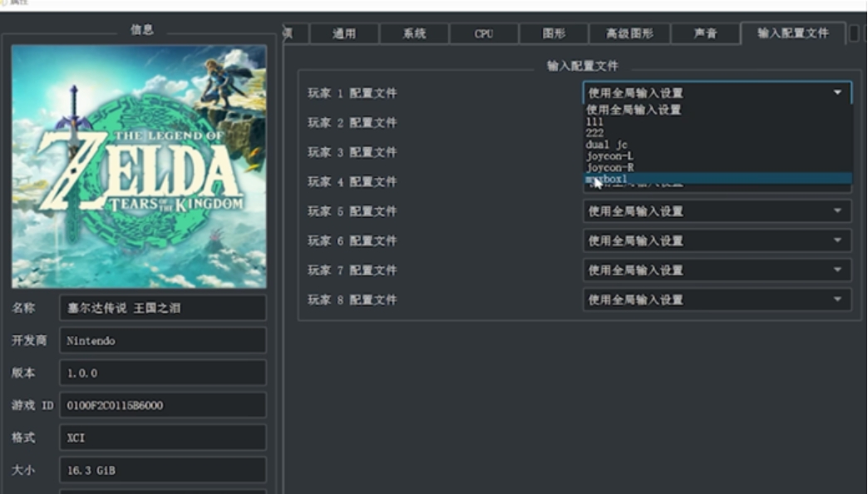The width and height of the screenshot is (868, 494).
Task: Click the 玩家 6 配置文件 label
Action: coord(352,240)
